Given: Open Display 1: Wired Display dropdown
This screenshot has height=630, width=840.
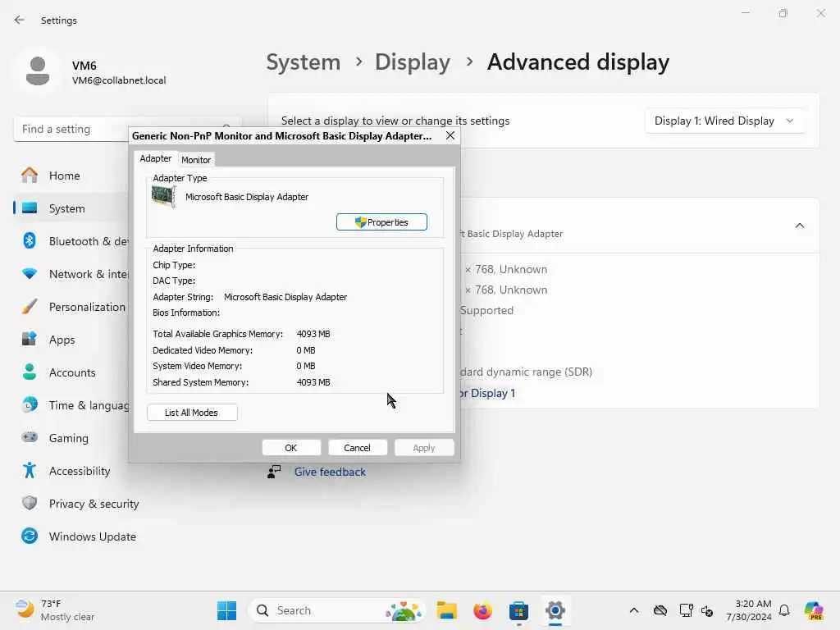Looking at the screenshot, I should coord(724,121).
